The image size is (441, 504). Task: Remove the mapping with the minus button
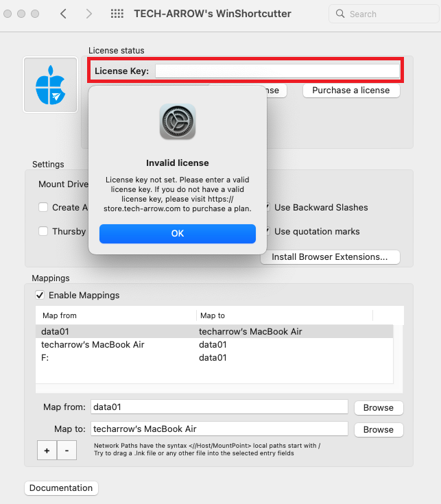coord(67,451)
